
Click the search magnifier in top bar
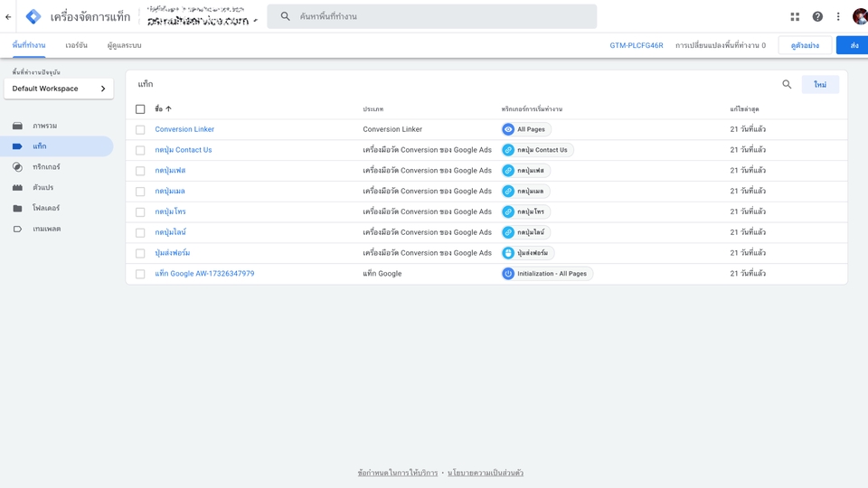click(285, 16)
